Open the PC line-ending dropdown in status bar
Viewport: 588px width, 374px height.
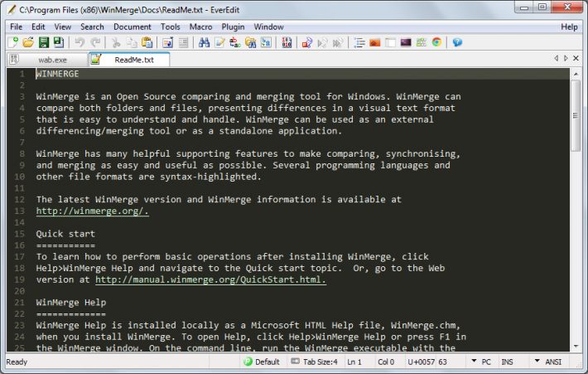[x=481, y=362]
